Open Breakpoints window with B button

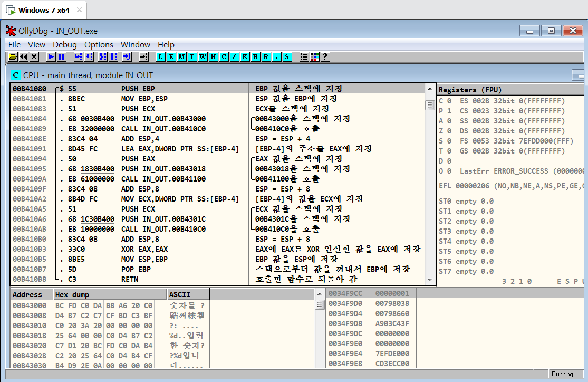255,56
